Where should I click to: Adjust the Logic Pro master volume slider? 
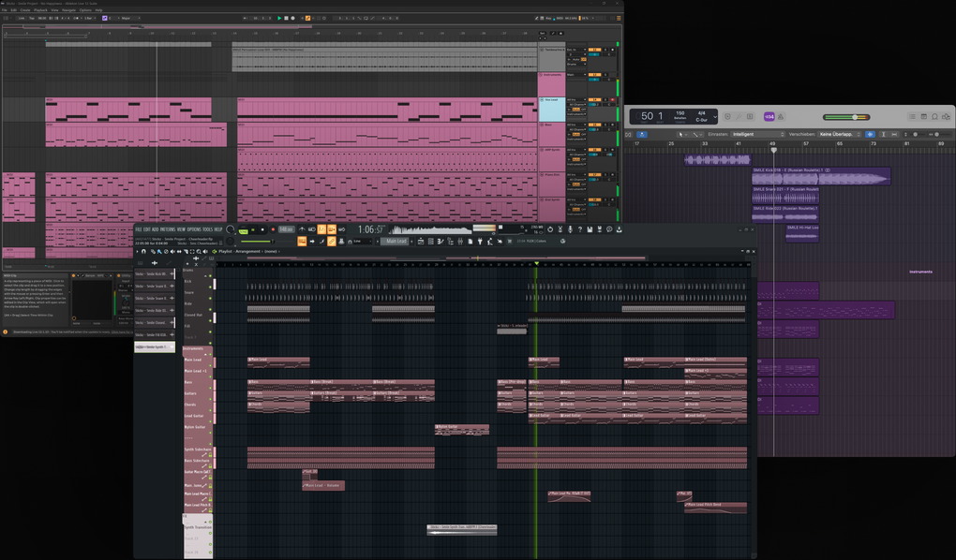point(846,117)
